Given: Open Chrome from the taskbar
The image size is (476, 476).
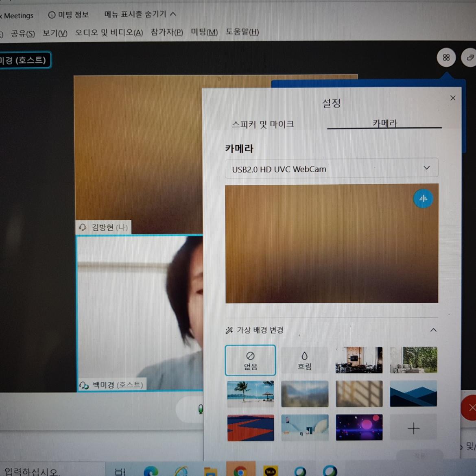Looking at the screenshot, I should click(x=240, y=471).
